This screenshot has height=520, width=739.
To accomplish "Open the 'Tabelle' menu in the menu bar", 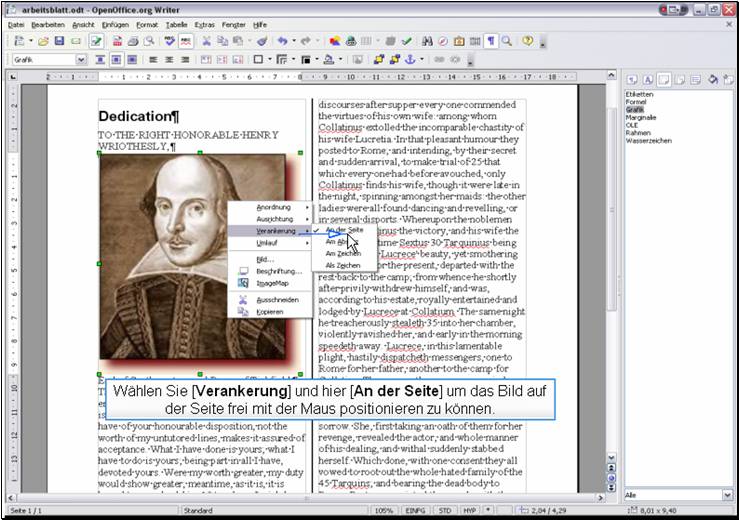I will tap(176, 23).
